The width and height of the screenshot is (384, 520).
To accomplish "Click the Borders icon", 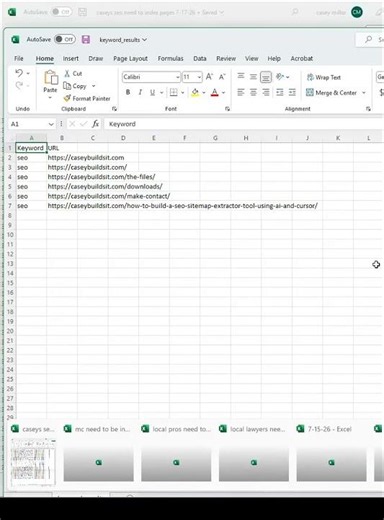I will pyautogui.click(x=174, y=92).
